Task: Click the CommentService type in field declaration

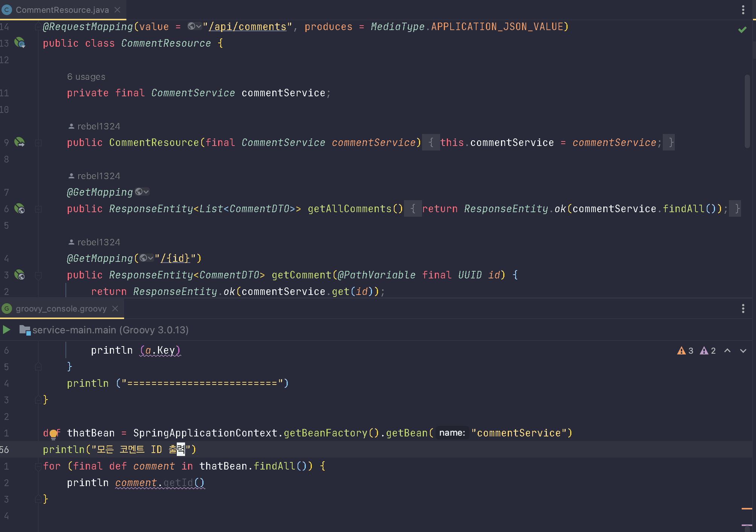Action: [193, 93]
